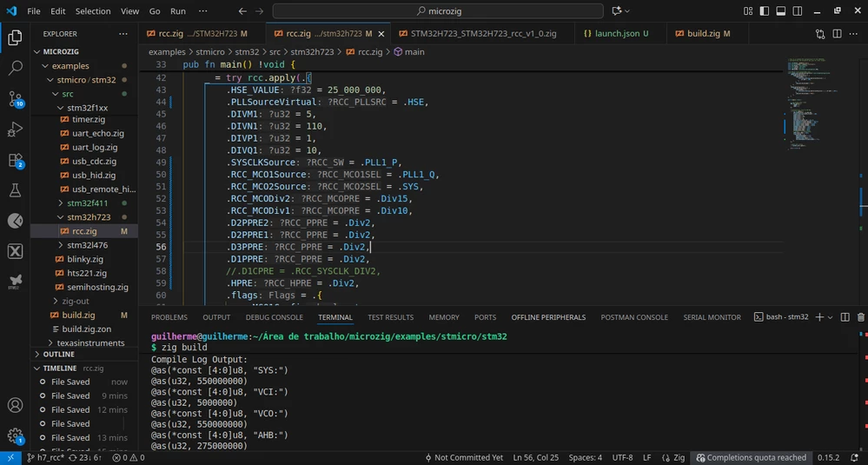The image size is (868, 465).
Task: Open the File menu
Action: pyautogui.click(x=33, y=11)
